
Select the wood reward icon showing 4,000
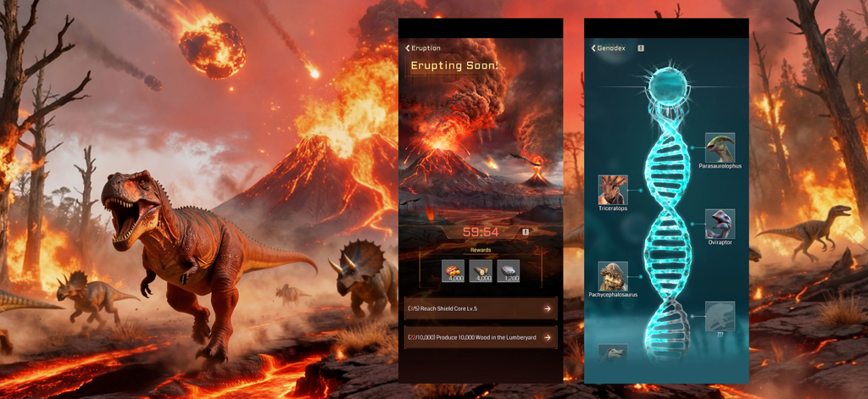(x=481, y=270)
